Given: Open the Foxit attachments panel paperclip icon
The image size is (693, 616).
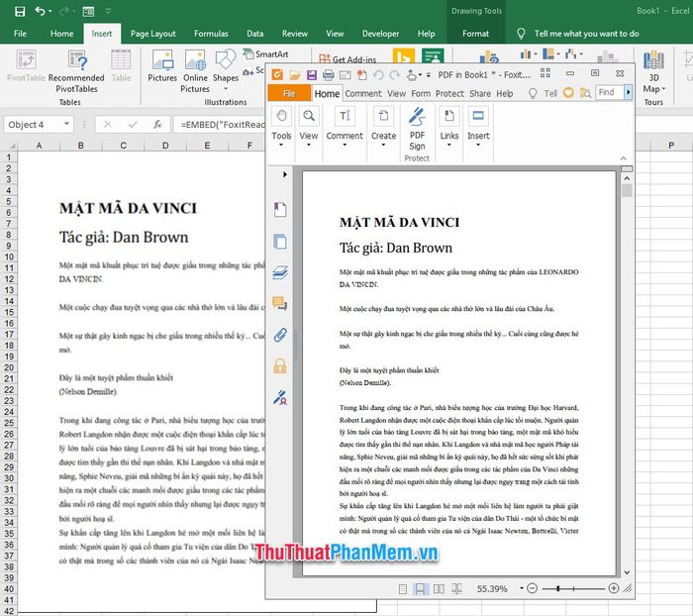Looking at the screenshot, I should [280, 335].
